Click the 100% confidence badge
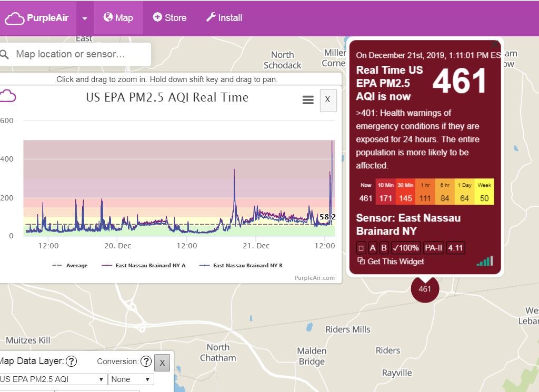Image resolution: width=539 pixels, height=392 pixels. point(406,248)
